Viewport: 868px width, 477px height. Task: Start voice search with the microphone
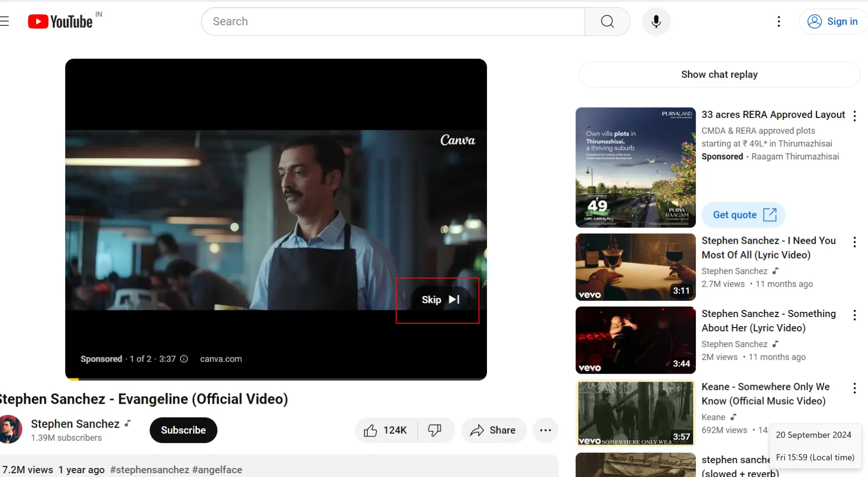point(656,21)
